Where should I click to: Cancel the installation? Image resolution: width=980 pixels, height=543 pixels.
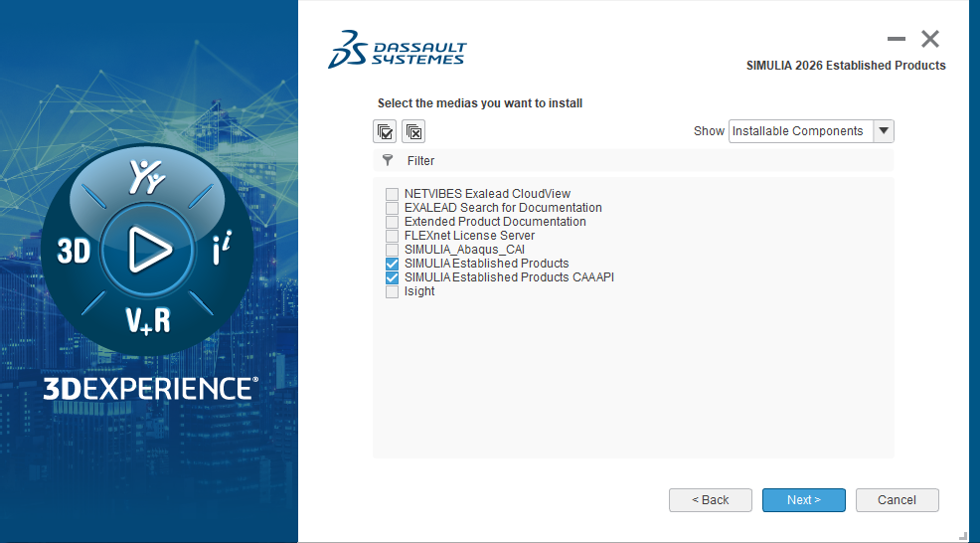coord(897,500)
